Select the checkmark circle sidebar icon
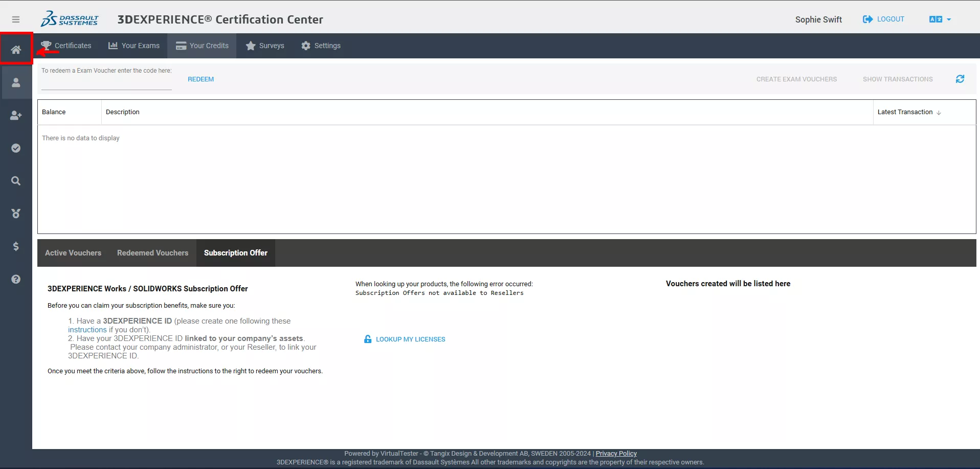The height and width of the screenshot is (469, 980). [16, 148]
